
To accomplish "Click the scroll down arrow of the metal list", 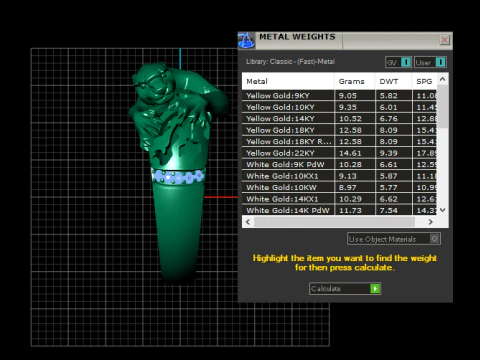I will [x=442, y=210].
